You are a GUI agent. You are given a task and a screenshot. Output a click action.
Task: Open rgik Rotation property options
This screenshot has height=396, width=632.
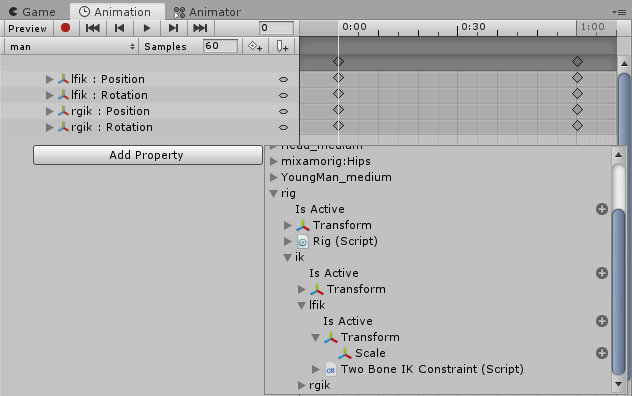point(283,127)
